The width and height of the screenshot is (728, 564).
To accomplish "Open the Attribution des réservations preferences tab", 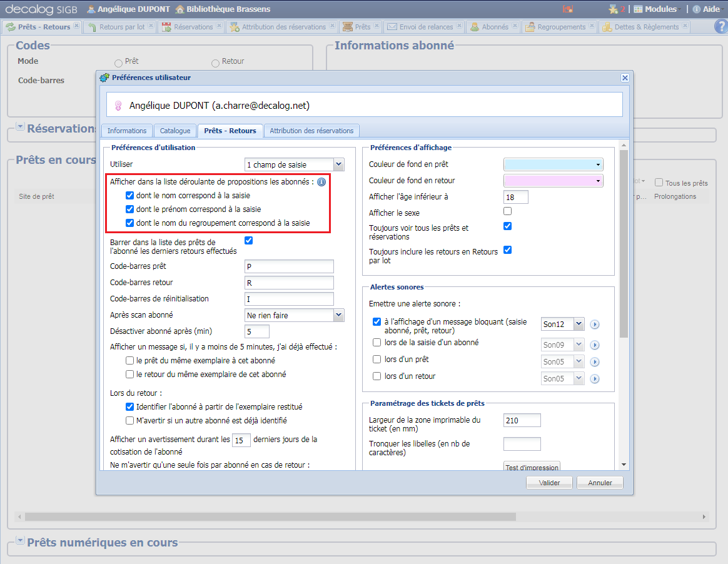I will [311, 131].
